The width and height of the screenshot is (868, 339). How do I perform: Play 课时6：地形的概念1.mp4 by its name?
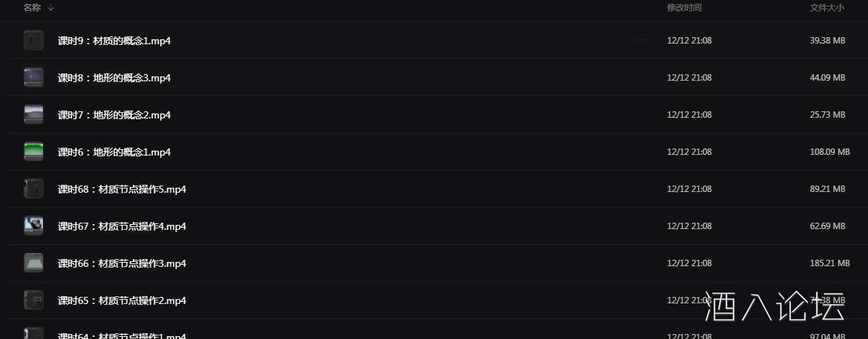[x=114, y=152]
